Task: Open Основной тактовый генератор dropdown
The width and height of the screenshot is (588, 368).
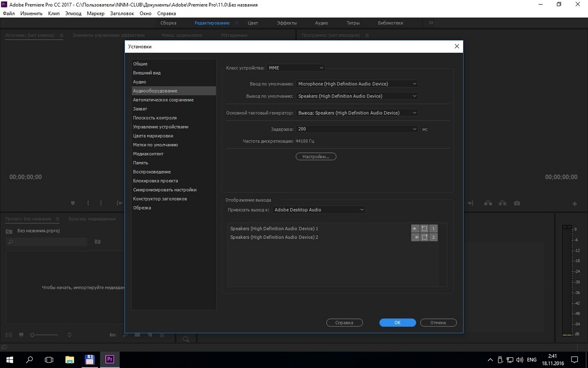Action: pyautogui.click(x=357, y=113)
